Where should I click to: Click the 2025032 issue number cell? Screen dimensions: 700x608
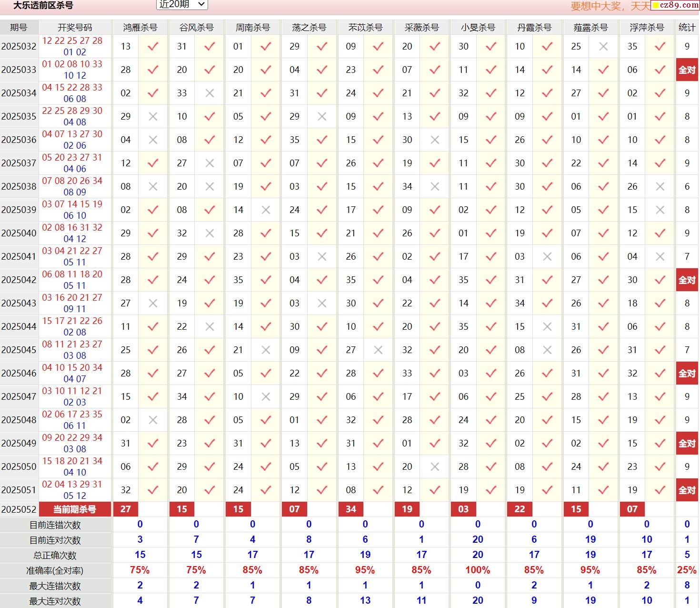[x=19, y=47]
